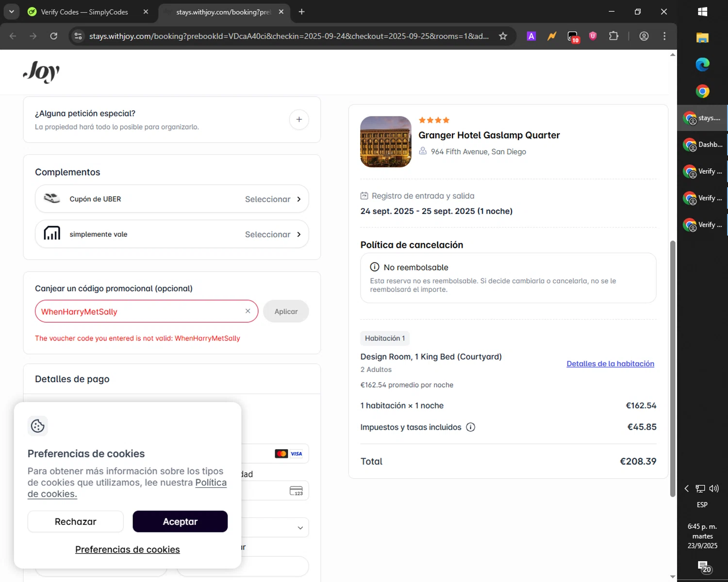Click the address bar URL
The width and height of the screenshot is (728, 582).
coord(289,36)
